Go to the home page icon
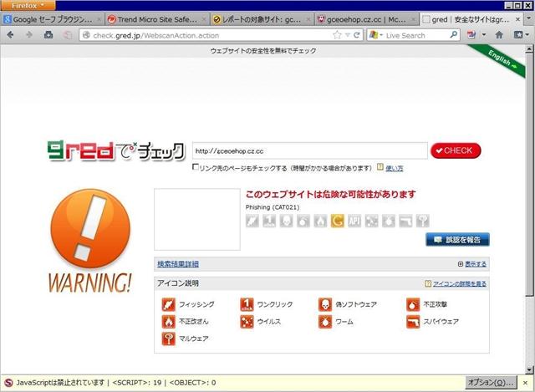 499,35
